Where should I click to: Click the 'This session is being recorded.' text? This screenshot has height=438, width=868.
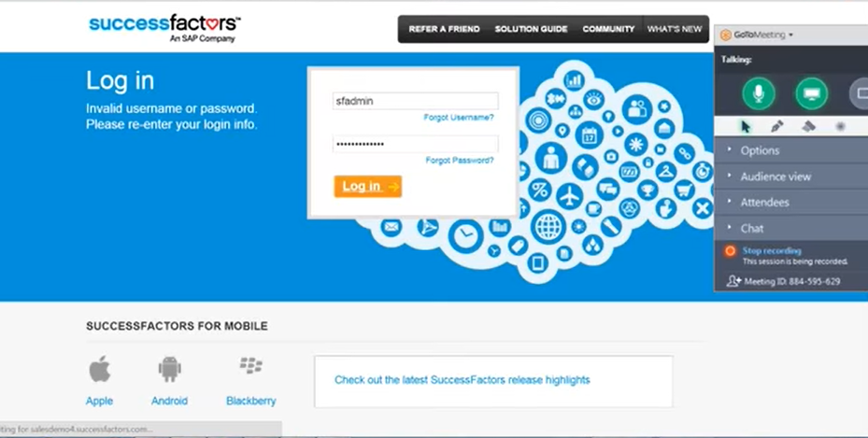click(x=795, y=261)
